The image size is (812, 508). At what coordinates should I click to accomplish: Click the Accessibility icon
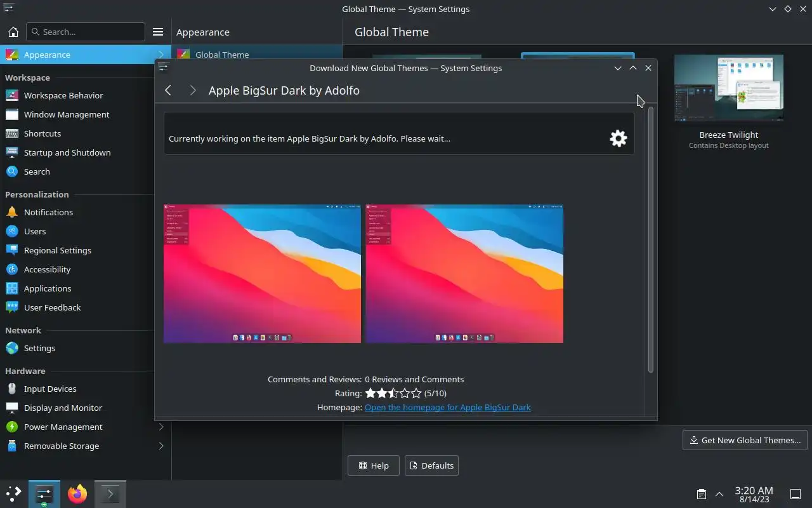point(12,269)
